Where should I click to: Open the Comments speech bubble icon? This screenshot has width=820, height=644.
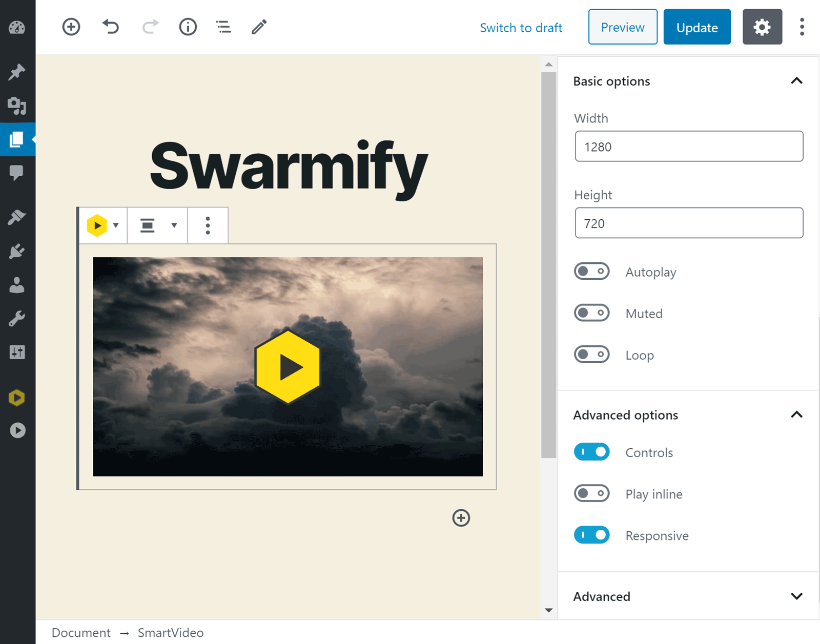pyautogui.click(x=17, y=173)
